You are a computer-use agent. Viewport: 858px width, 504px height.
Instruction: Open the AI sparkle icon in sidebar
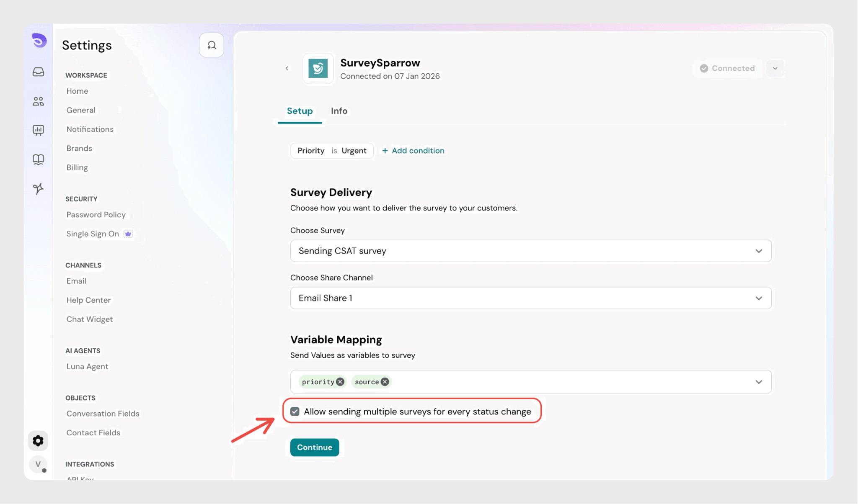tap(38, 188)
